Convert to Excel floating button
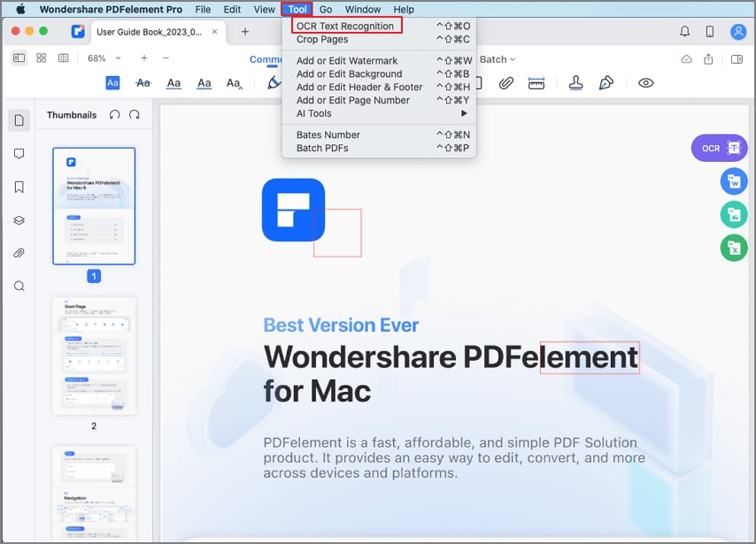 (734, 248)
